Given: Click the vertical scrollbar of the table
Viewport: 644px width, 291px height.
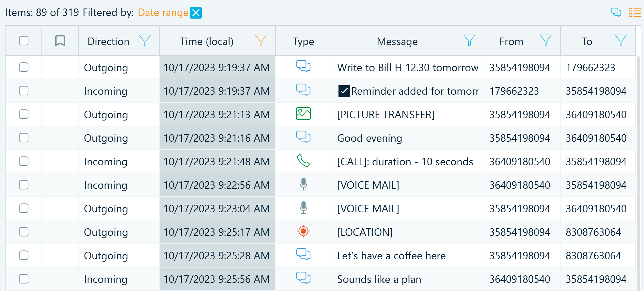Looking at the screenshot, I should click(639, 163).
